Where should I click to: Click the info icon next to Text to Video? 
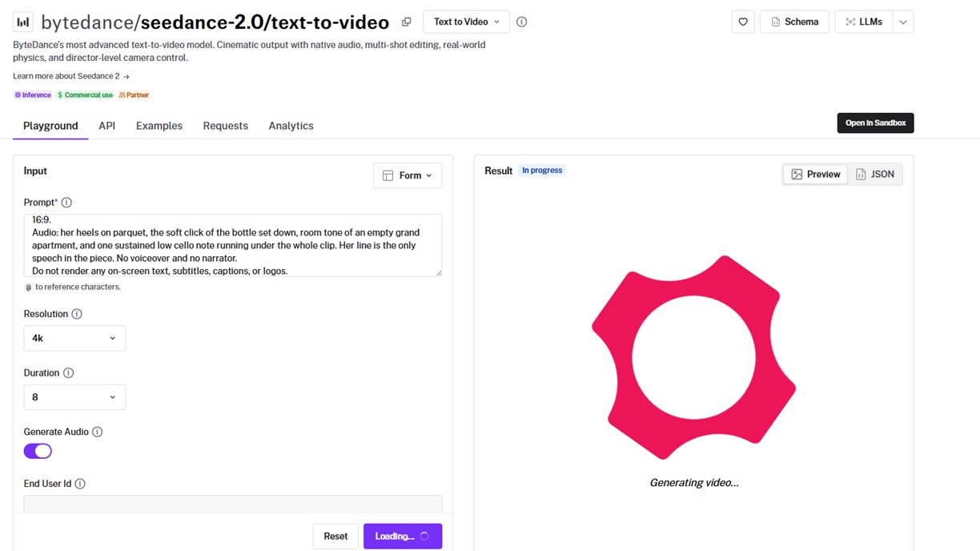tap(522, 22)
